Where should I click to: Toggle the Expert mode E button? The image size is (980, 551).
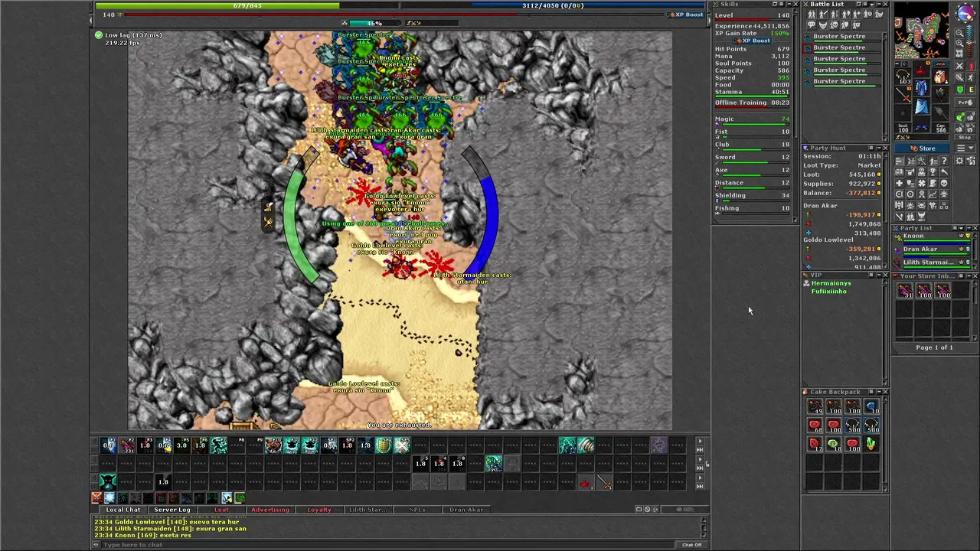pos(971,90)
